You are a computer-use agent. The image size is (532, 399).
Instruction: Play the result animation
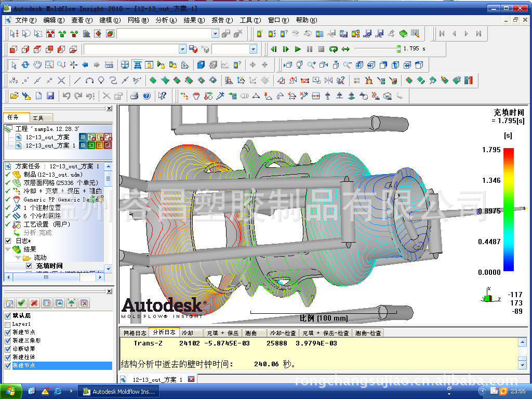point(298,49)
